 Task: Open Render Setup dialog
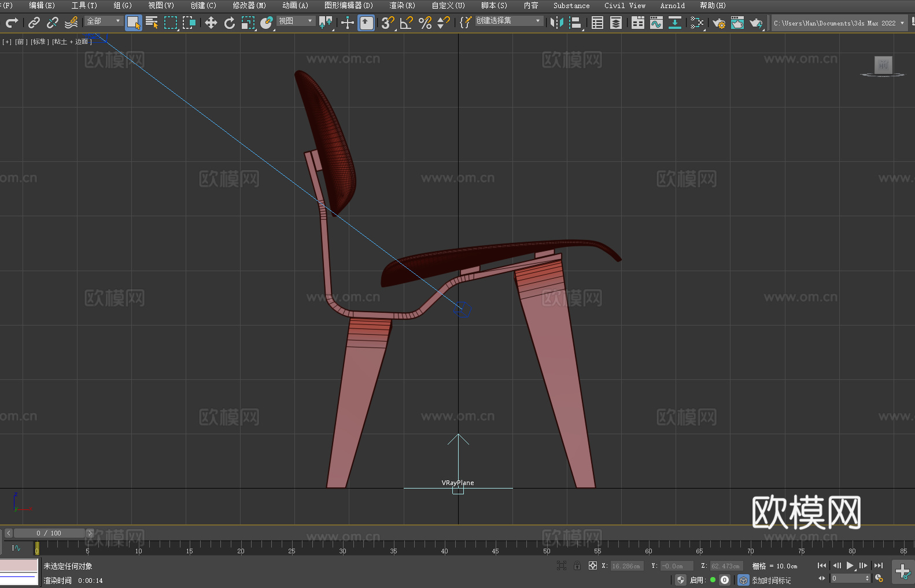[719, 23]
